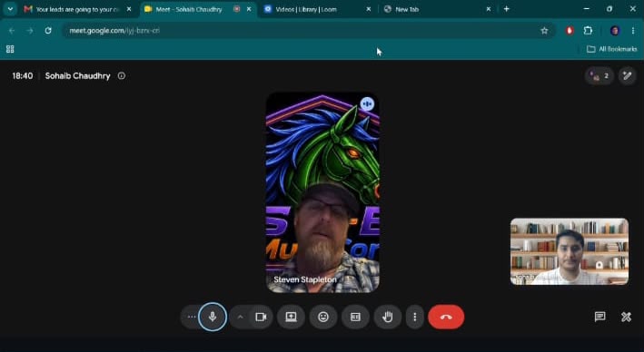Open audio settings three-dot button beside microphone
Image resolution: width=644 pixels, height=352 pixels.
click(x=192, y=317)
